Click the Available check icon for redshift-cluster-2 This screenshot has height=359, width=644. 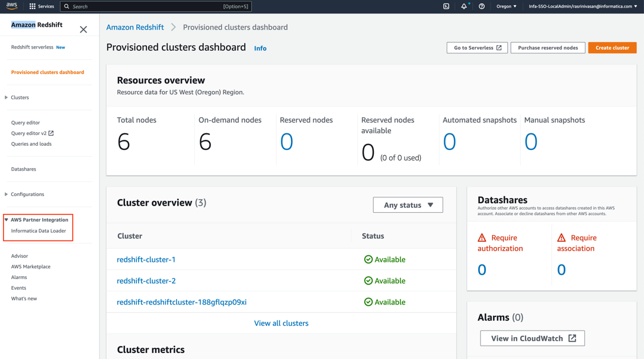369,281
